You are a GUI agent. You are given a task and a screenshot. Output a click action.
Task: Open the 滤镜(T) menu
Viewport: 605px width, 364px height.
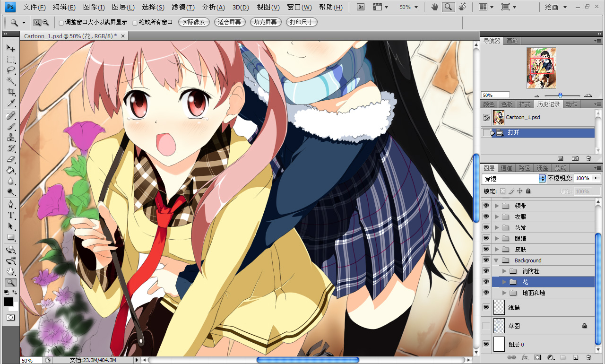click(x=183, y=7)
